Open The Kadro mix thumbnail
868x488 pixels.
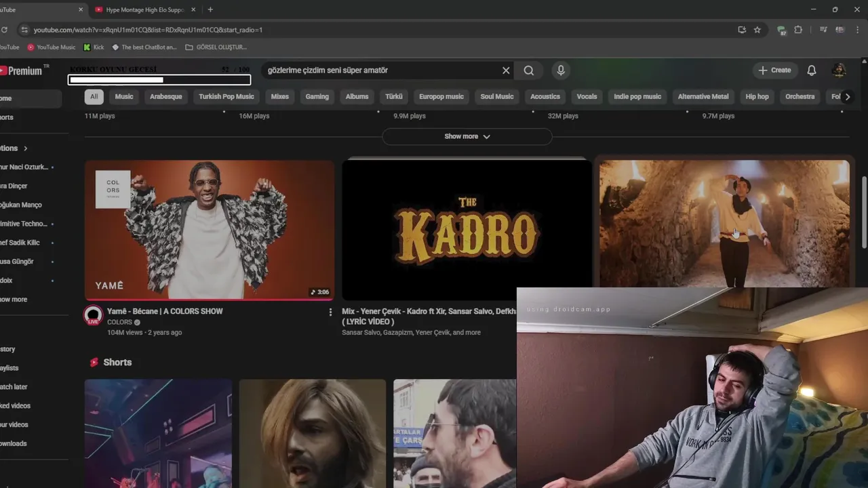tap(467, 230)
